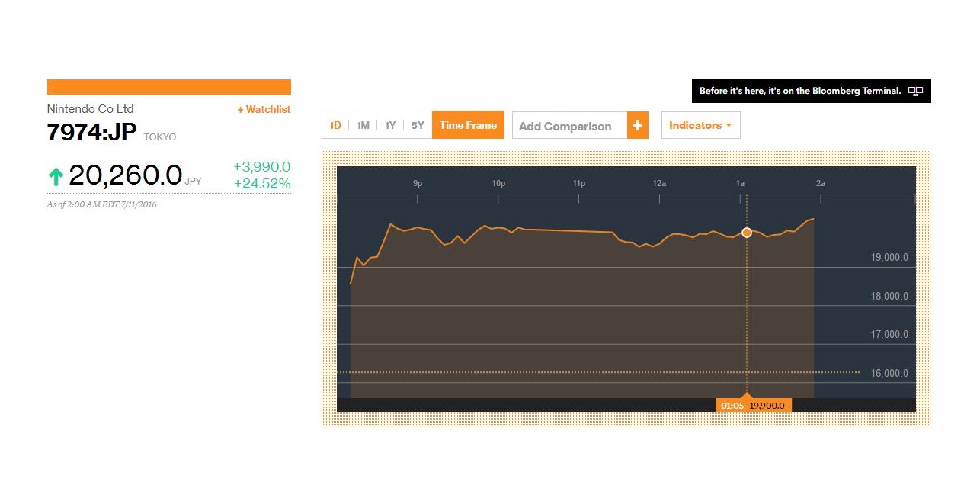Click the 10p time axis label
The image size is (980, 498).
(x=498, y=184)
